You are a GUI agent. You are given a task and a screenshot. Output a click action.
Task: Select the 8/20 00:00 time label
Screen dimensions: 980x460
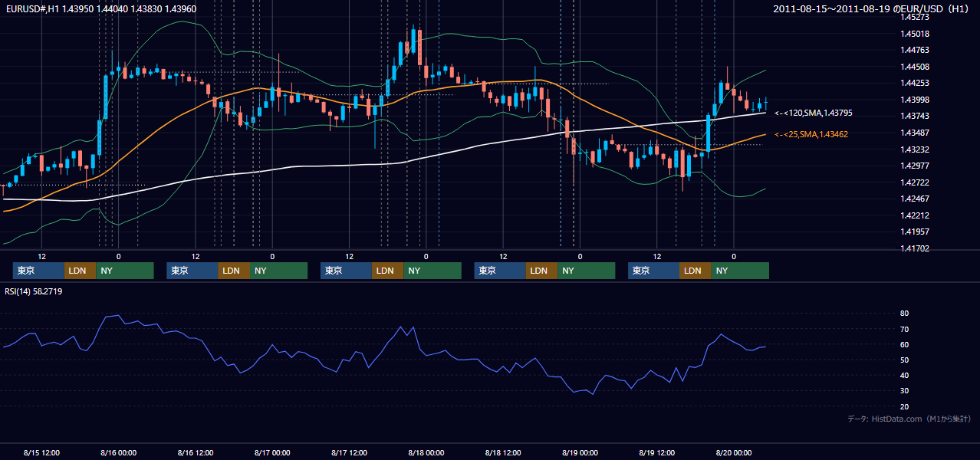click(x=734, y=452)
